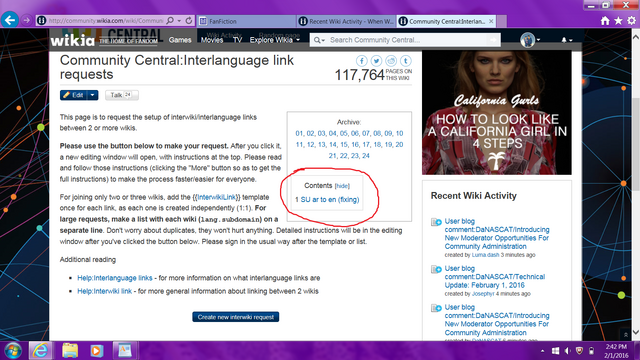Viewport: 640px width, 360px height.
Task: Expand the Explore Wikia menu
Action: pyautogui.click(x=275, y=40)
